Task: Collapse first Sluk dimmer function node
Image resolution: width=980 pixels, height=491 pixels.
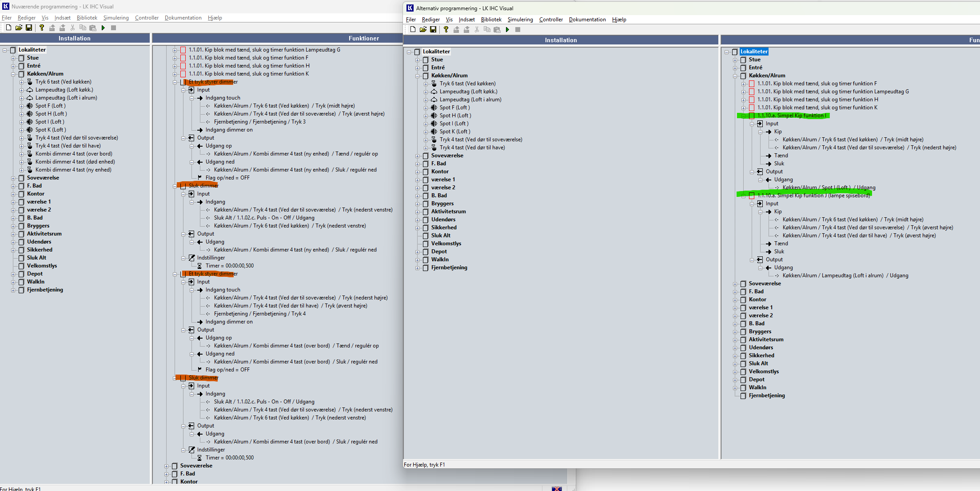Action: coord(175,186)
